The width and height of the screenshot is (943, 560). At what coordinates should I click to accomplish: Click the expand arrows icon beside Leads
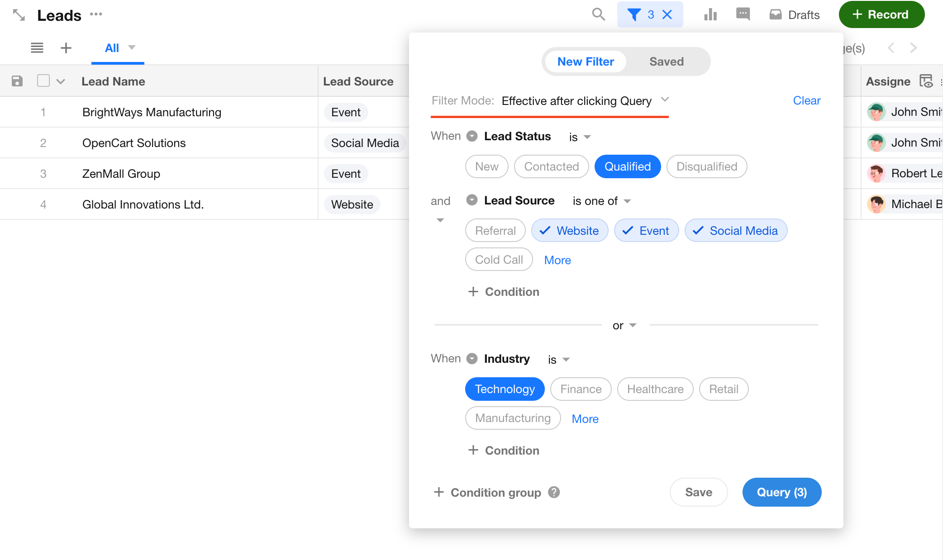[x=19, y=15]
